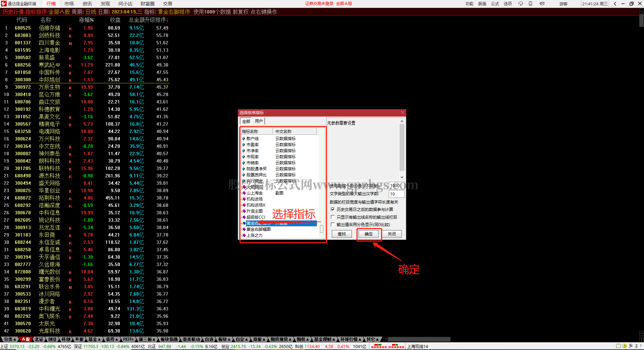Viewport: 644px width, 350px height.
Task: Click the indicator list scrollbar thumb
Action: point(322,229)
